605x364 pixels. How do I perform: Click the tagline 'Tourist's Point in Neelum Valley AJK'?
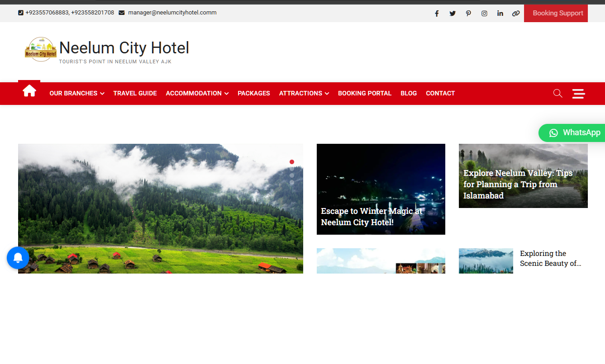pyautogui.click(x=115, y=61)
